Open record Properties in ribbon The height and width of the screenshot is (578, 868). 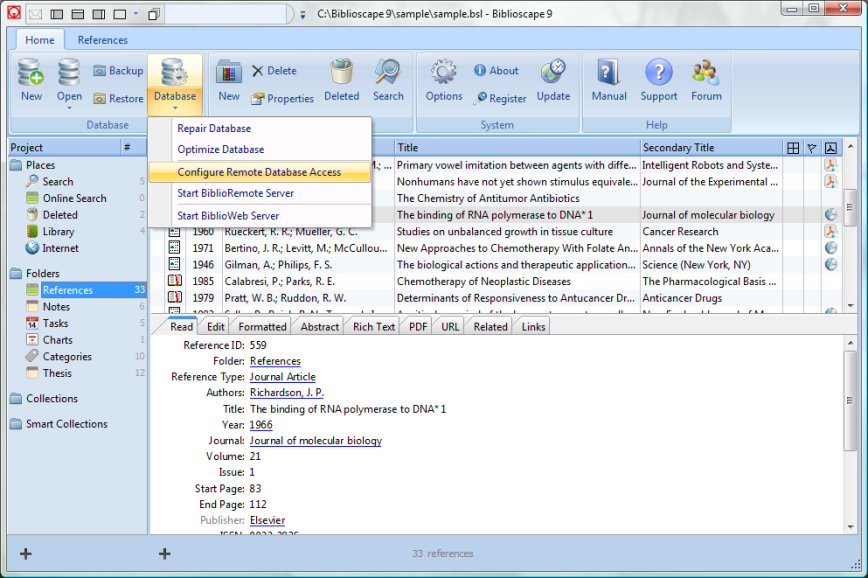(282, 99)
